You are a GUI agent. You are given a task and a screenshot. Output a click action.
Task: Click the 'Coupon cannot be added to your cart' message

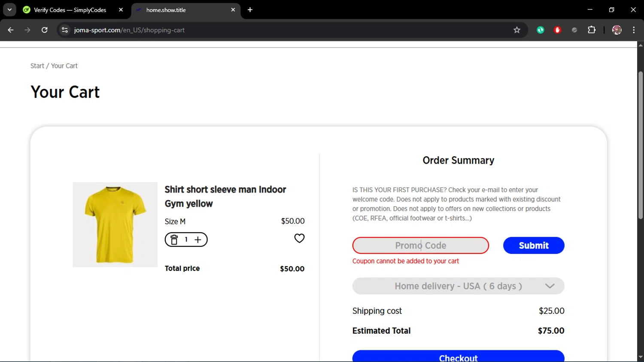pos(406,261)
